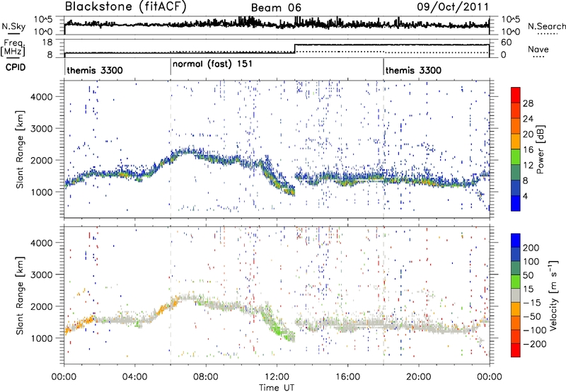Click the date '09/Oct/2011'
The image size is (566, 392).
pyautogui.click(x=453, y=7)
